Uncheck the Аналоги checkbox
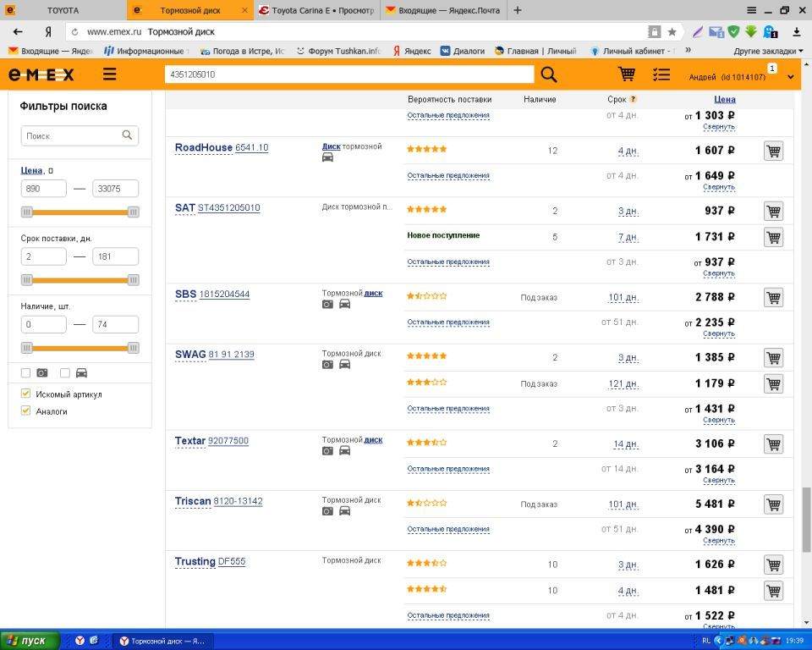 pyautogui.click(x=25, y=410)
